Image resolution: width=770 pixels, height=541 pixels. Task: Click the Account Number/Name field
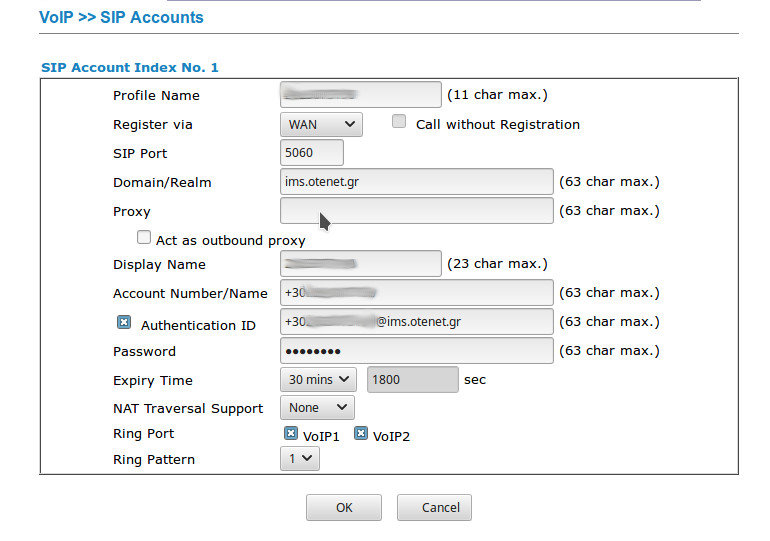tap(416, 293)
